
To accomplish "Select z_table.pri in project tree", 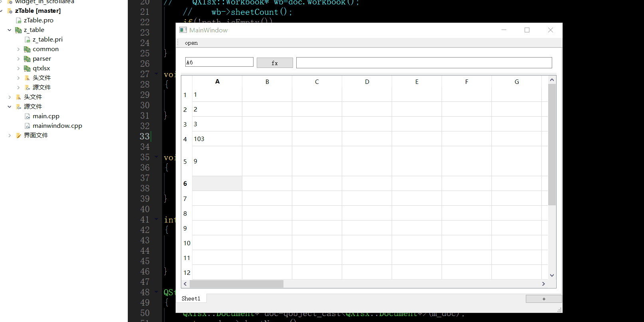I will [x=48, y=40].
